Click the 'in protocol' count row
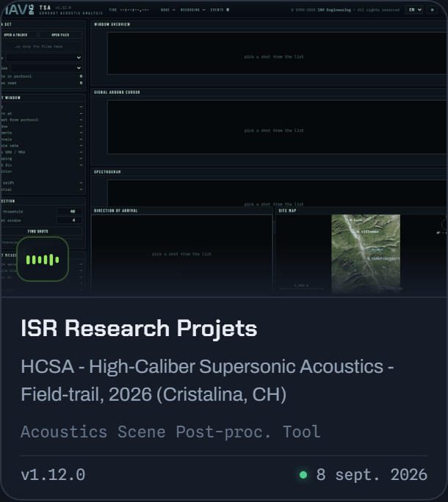The height and width of the screenshot is (502, 448). click(x=42, y=76)
